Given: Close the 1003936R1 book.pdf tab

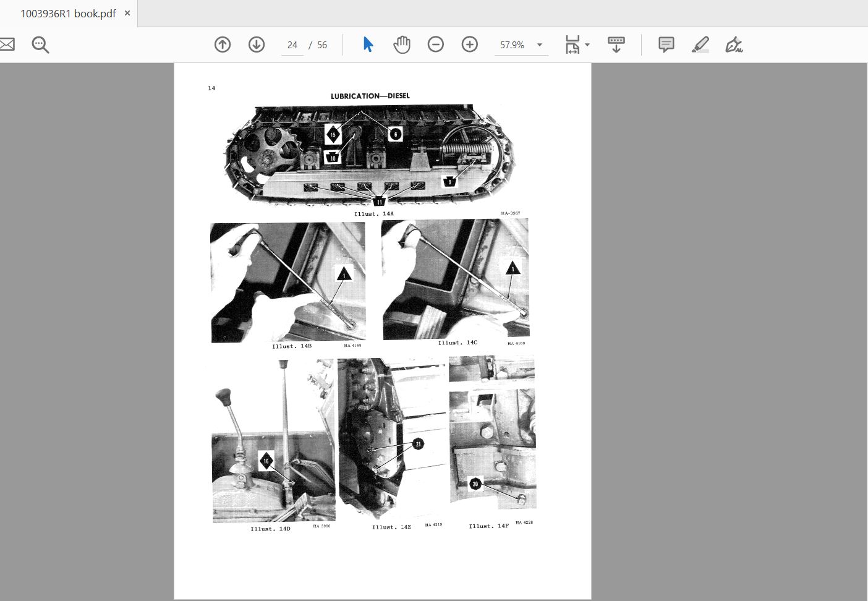Looking at the screenshot, I should pyautogui.click(x=127, y=13).
